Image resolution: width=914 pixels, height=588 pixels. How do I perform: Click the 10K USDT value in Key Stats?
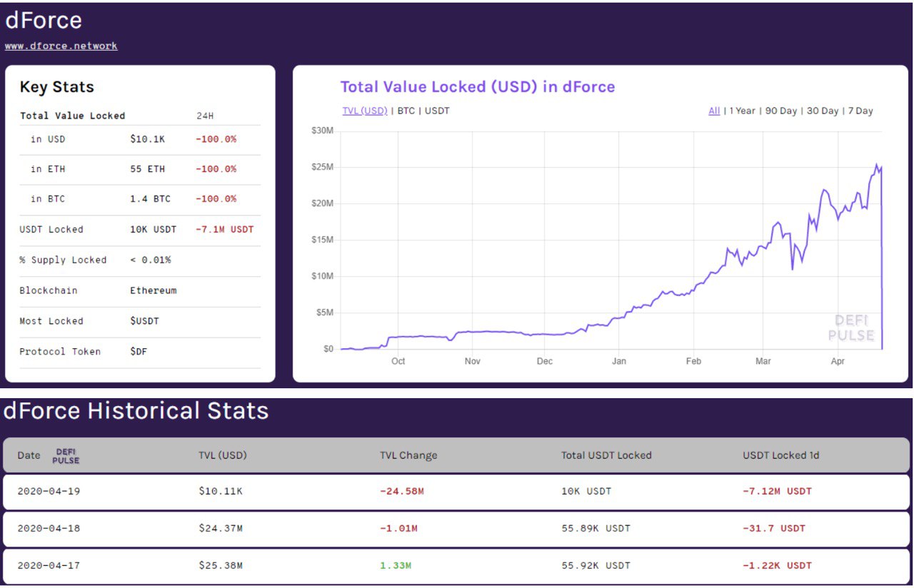coord(153,230)
